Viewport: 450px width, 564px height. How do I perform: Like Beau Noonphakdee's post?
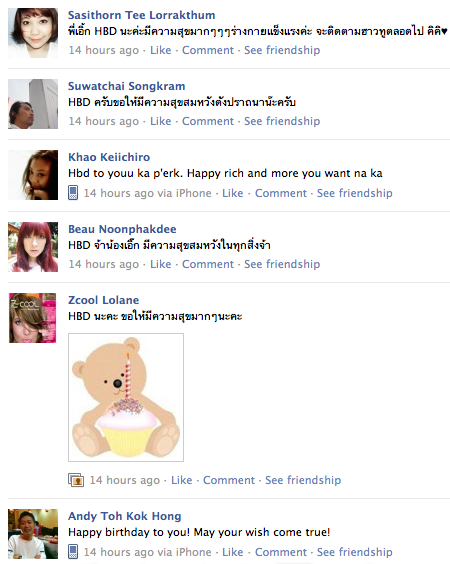[x=160, y=264]
